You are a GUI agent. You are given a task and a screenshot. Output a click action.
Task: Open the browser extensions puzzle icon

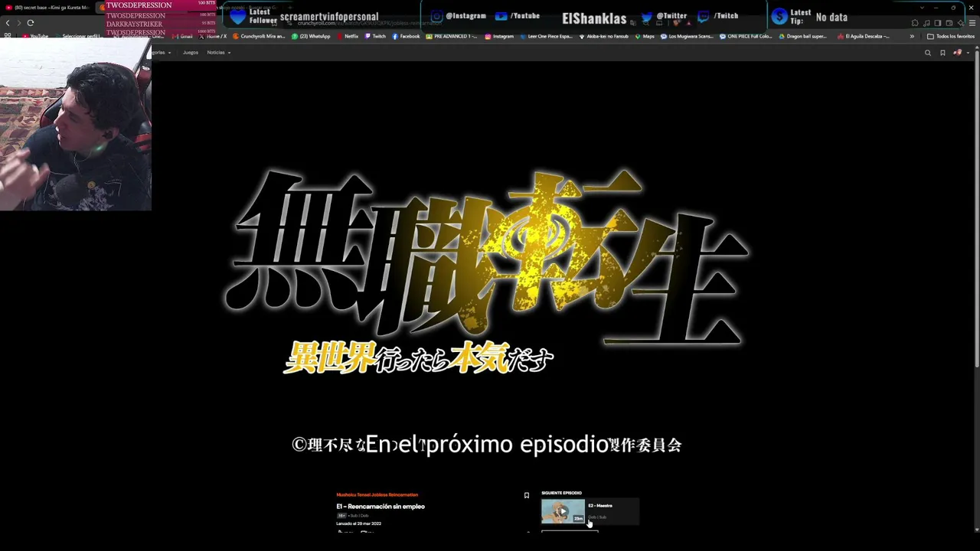914,23
